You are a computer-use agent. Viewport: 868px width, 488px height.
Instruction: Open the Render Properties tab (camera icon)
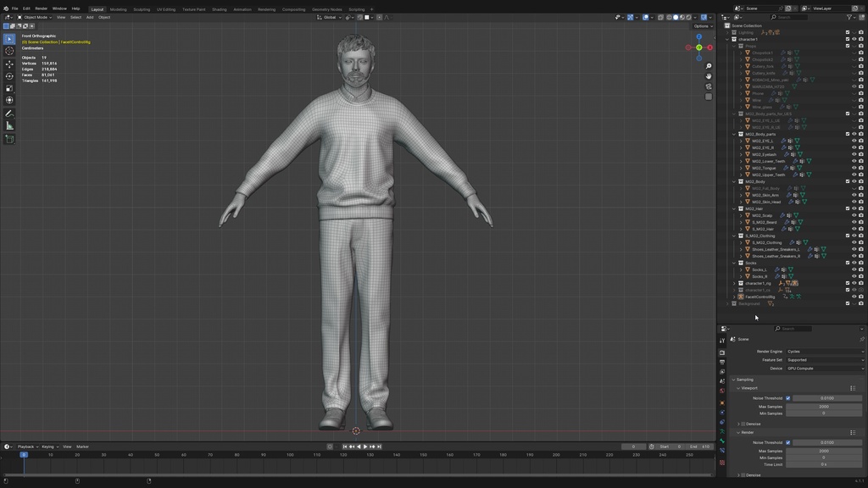point(722,351)
